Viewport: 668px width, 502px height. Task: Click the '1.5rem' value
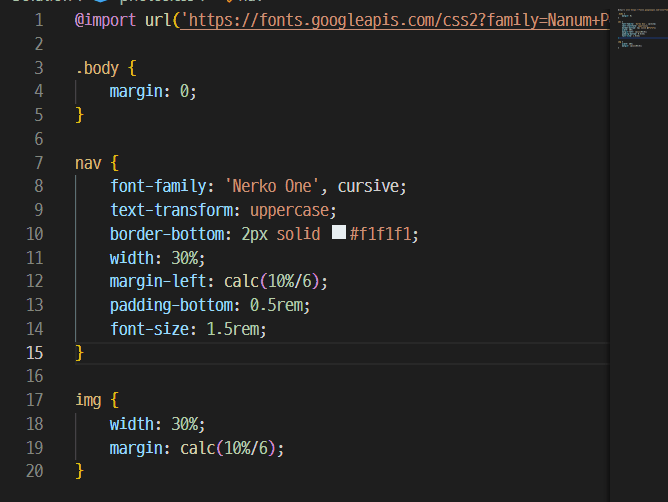coord(233,329)
